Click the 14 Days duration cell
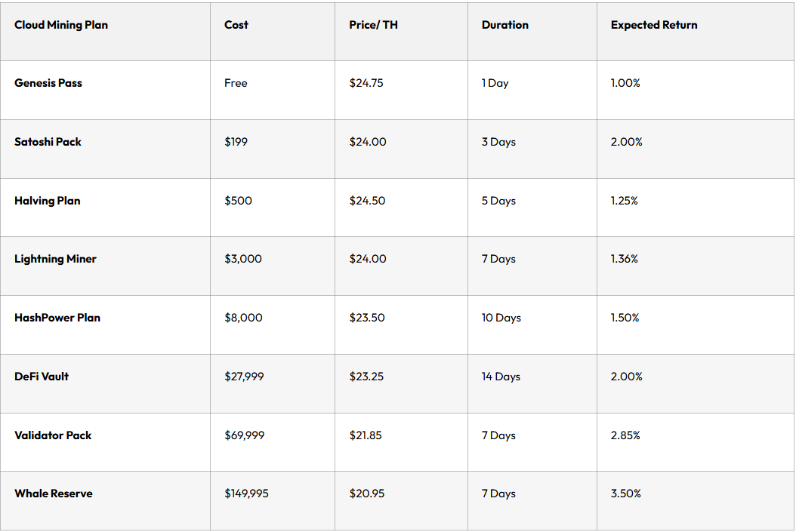Image resolution: width=796 pixels, height=532 pixels. (501, 377)
